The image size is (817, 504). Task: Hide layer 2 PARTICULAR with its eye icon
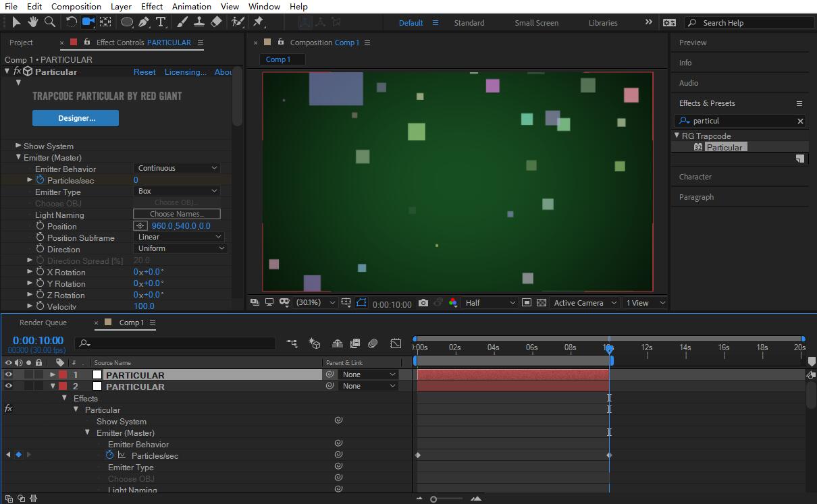(x=8, y=386)
